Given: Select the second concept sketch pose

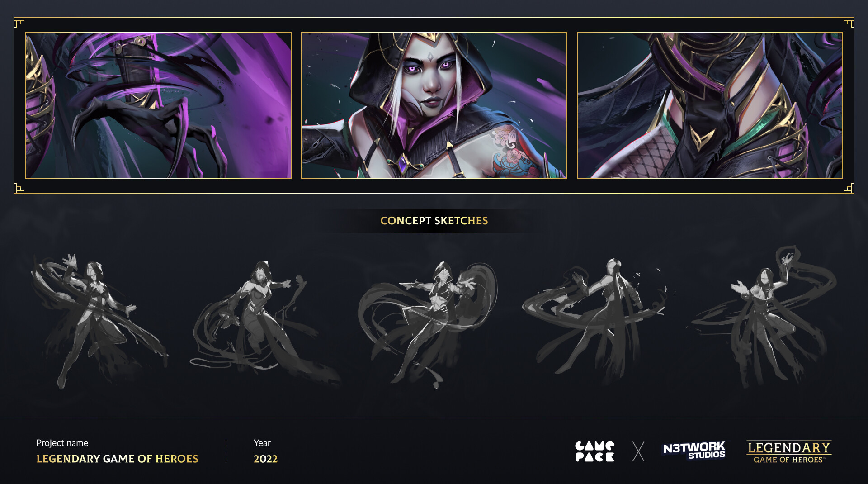Looking at the screenshot, I should (x=264, y=320).
